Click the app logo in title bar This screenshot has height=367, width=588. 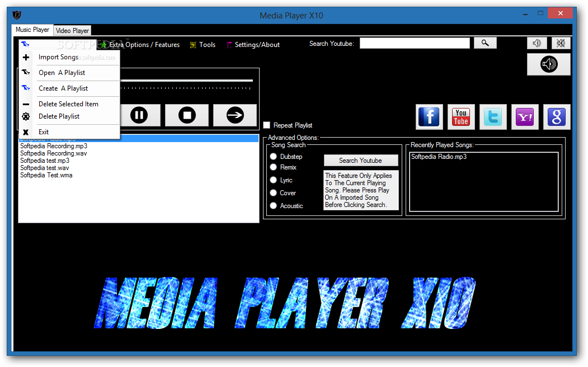point(17,15)
